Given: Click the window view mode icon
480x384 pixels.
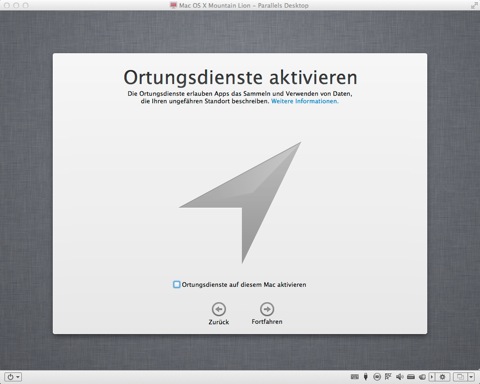Looking at the screenshot, I should [460, 377].
